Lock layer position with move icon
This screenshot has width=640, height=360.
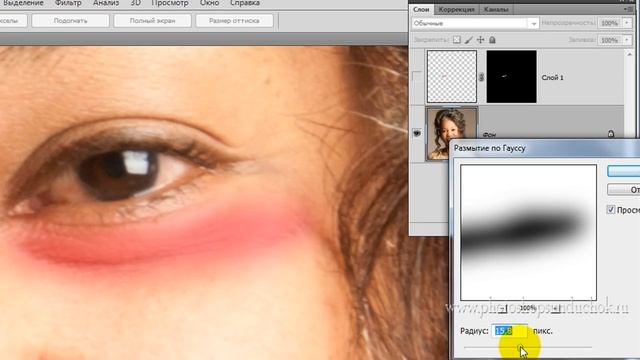pyautogui.click(x=480, y=40)
